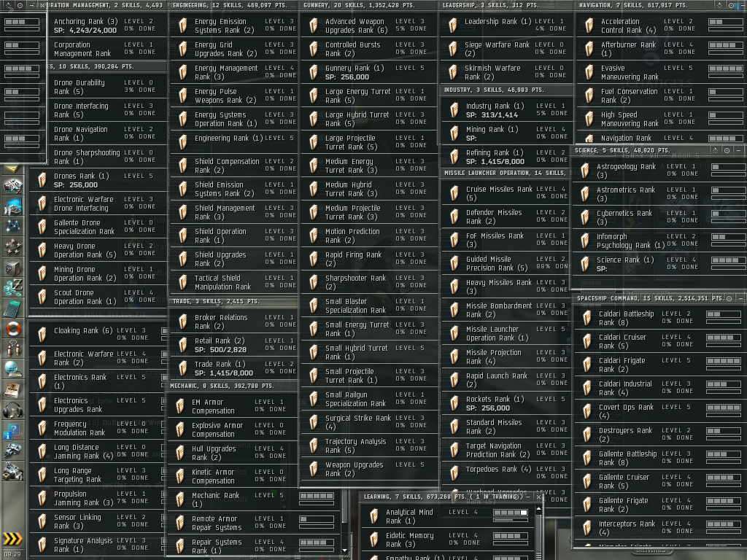This screenshot has width=747, height=560.
Task: Click the skill book icon for Engineering Rank
Action: (182, 142)
